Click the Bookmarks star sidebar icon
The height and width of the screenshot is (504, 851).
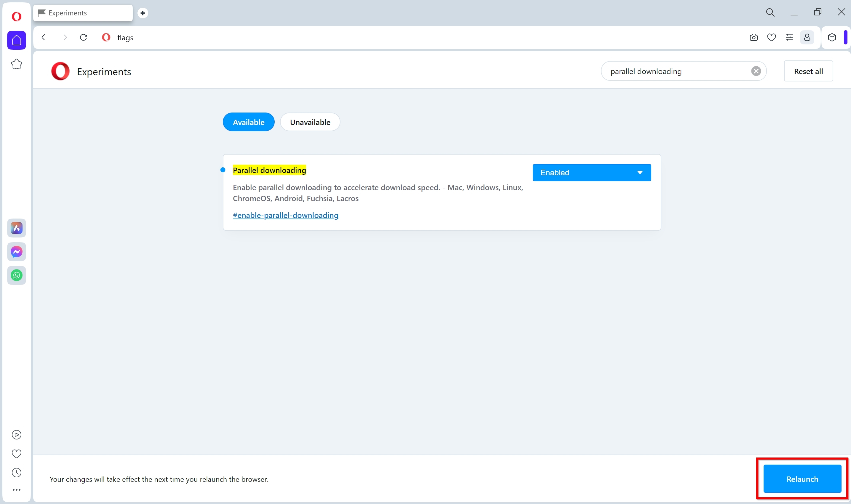[x=16, y=64]
